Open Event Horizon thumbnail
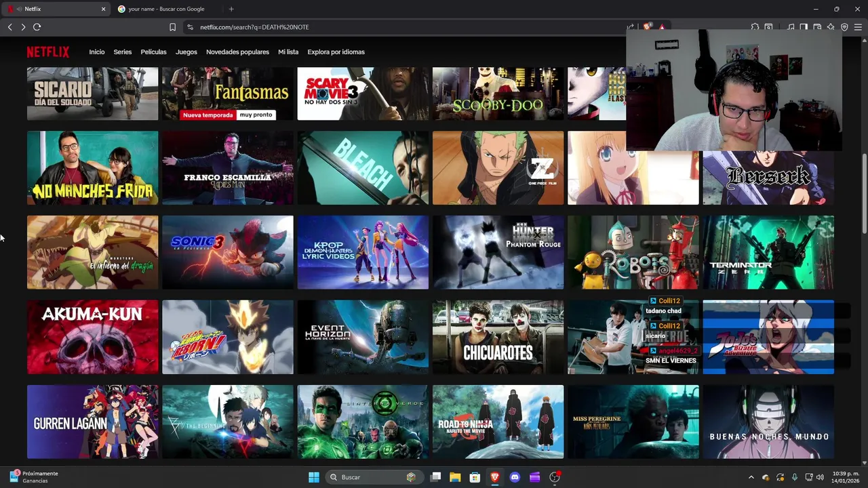The height and width of the screenshot is (488, 868). point(363,337)
